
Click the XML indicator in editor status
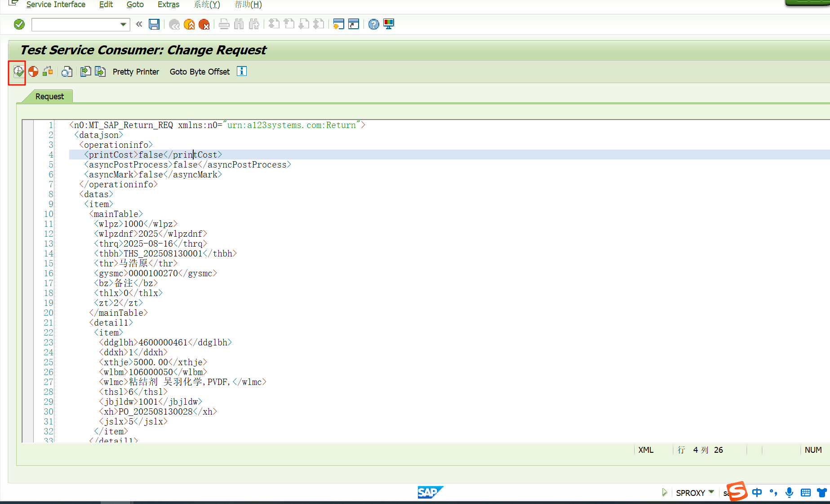tap(646, 450)
